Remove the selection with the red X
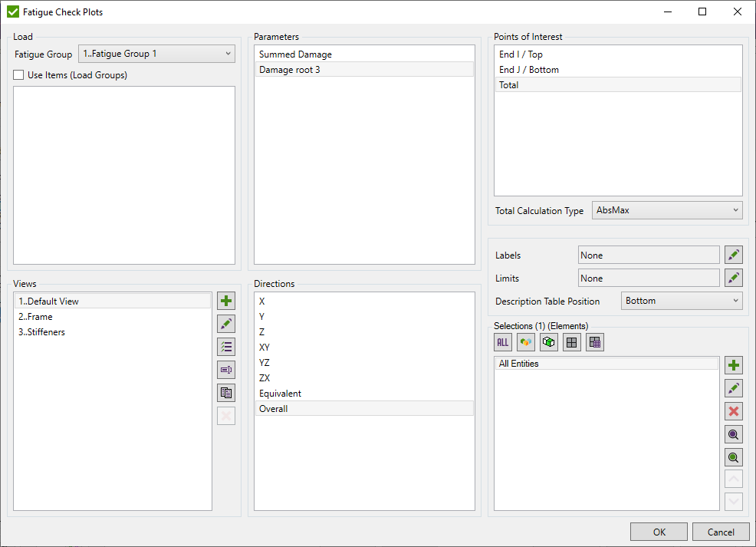This screenshot has height=547, width=756. pyautogui.click(x=734, y=411)
